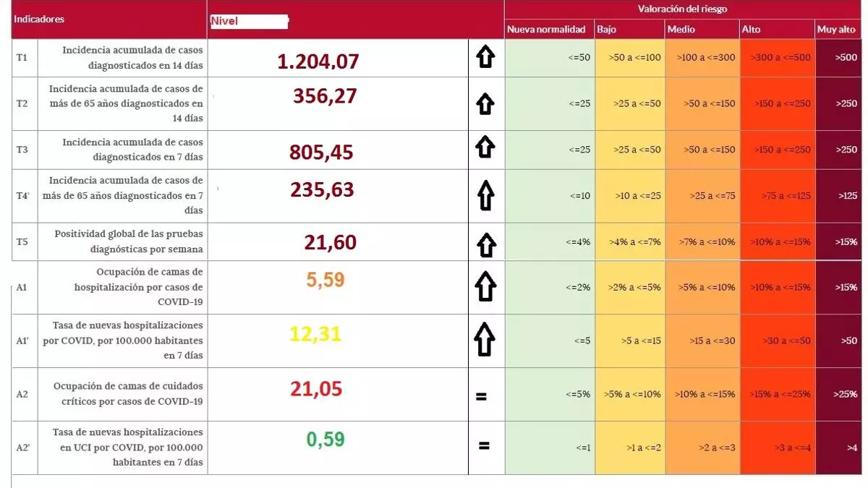Click the up arrow in the T1 row

(485, 57)
